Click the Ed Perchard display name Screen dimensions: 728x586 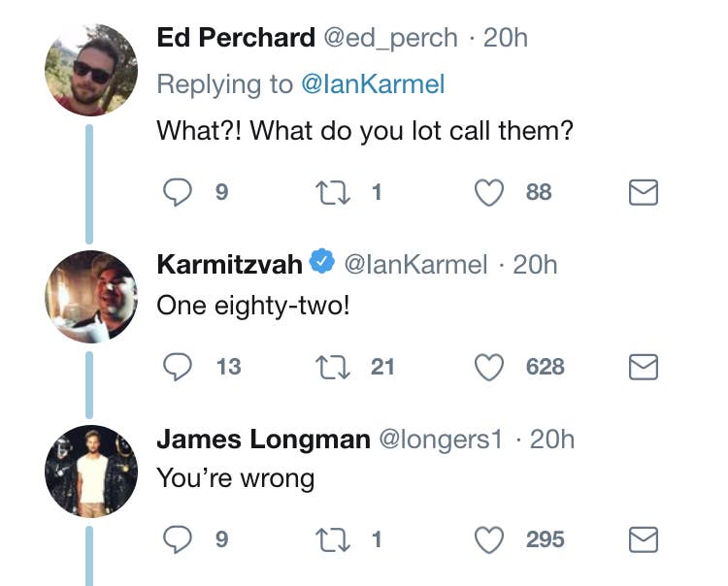tap(236, 38)
